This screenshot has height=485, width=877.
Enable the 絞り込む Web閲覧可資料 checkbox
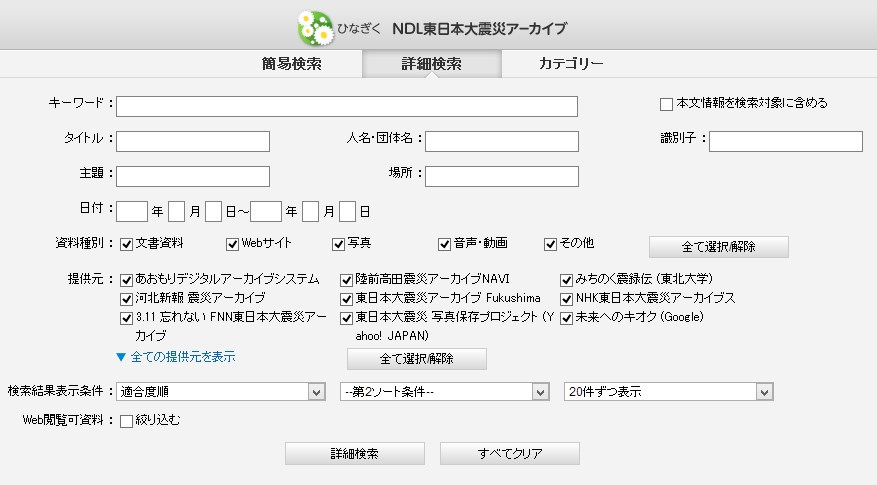126,421
